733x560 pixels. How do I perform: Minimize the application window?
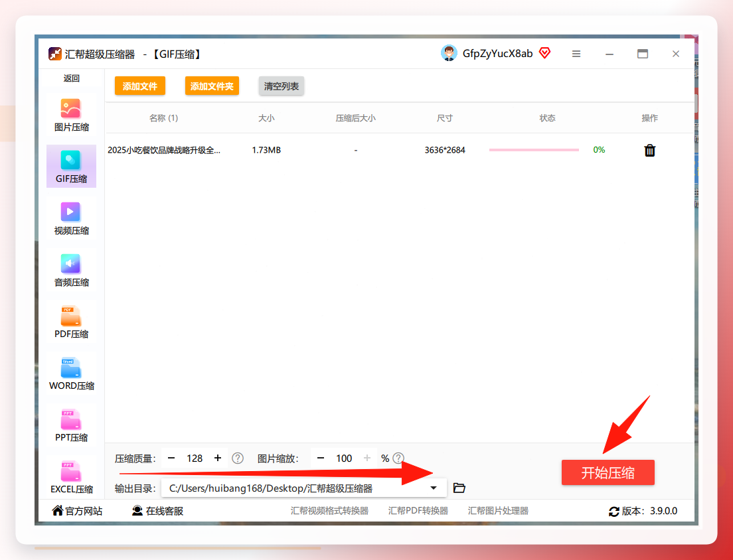(x=610, y=54)
